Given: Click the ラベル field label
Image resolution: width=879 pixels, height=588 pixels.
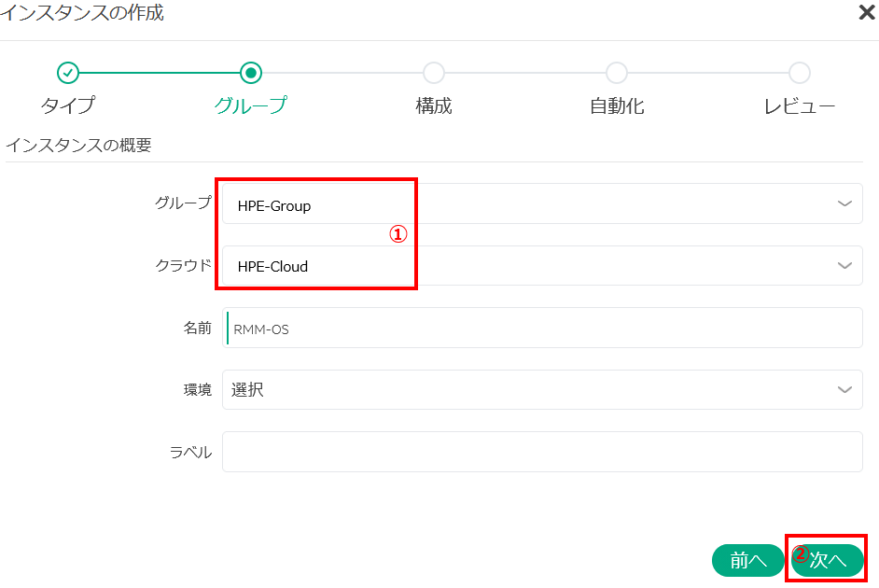Looking at the screenshot, I should click(x=190, y=452).
